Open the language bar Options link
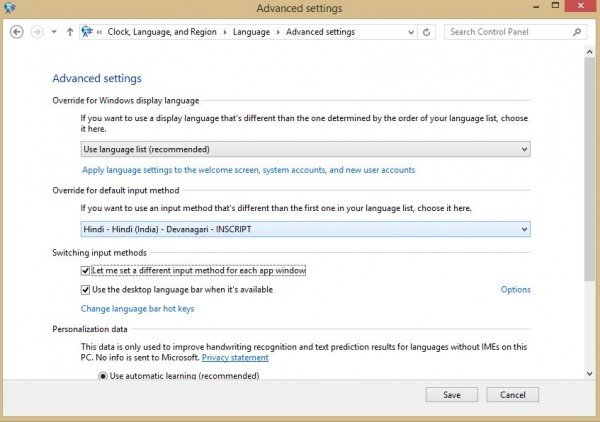The image size is (600, 422). click(x=515, y=290)
